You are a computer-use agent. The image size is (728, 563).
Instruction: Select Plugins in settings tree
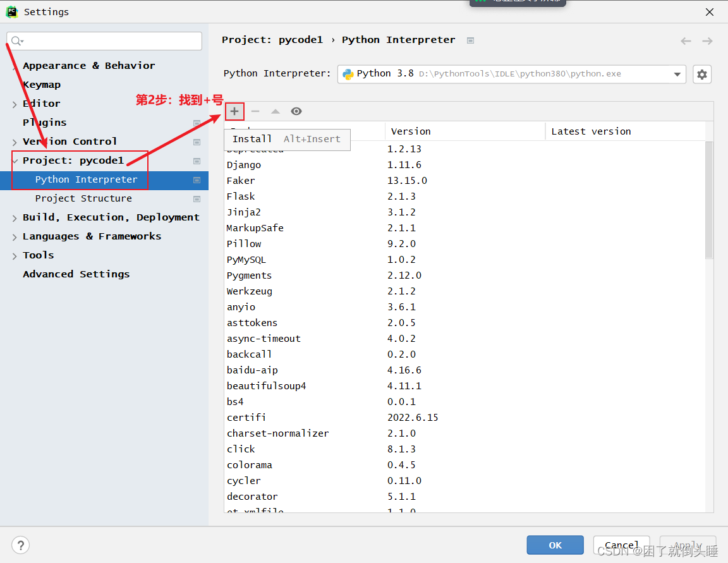point(45,123)
